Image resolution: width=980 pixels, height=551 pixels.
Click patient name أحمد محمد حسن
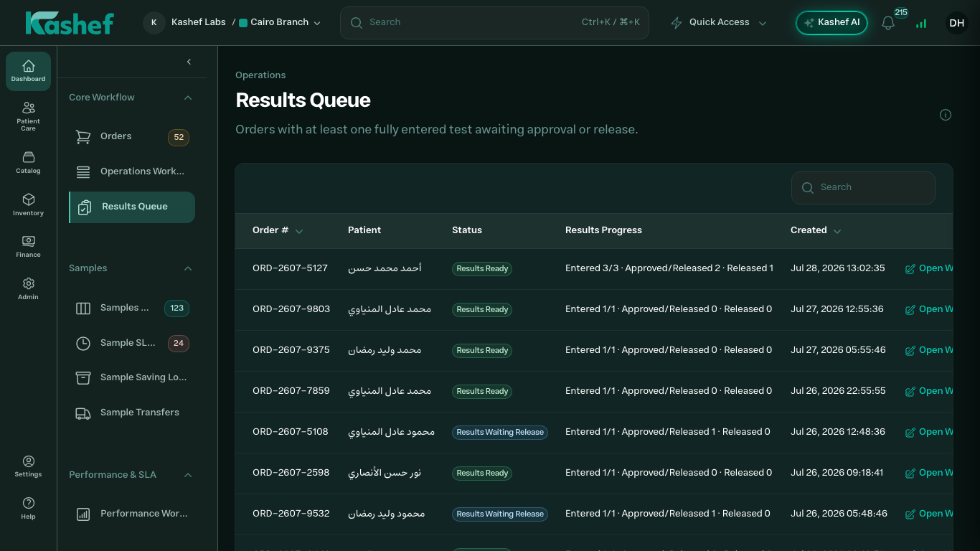click(385, 268)
